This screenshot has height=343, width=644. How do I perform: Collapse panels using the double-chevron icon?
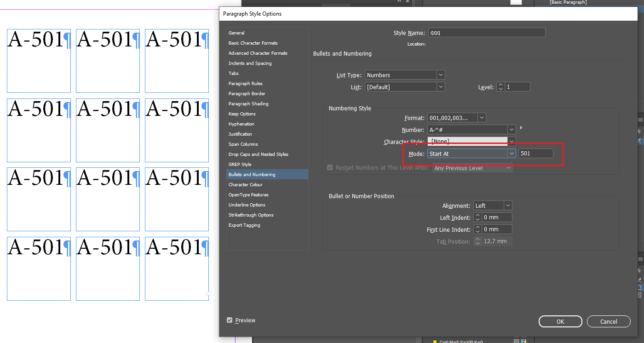(399, 2)
